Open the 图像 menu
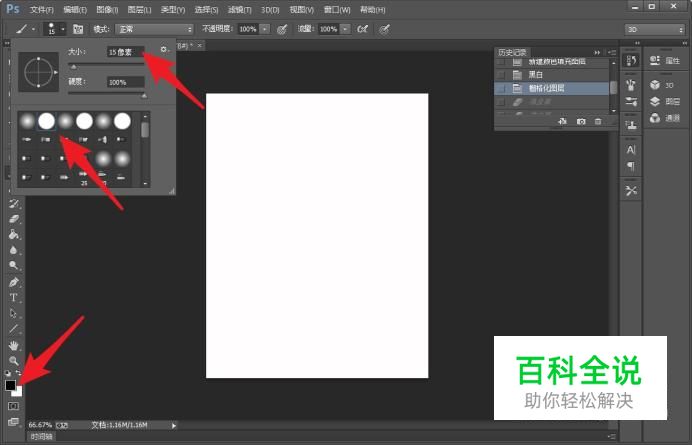 click(x=107, y=9)
